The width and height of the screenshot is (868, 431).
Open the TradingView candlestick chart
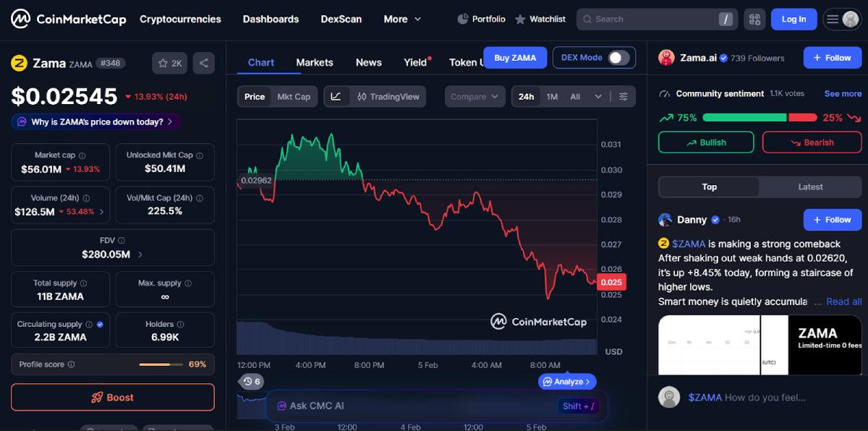point(387,96)
